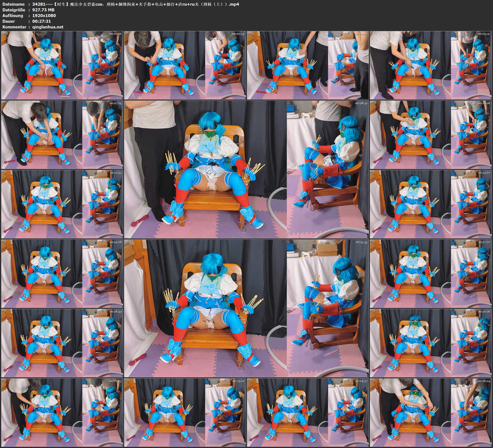This screenshot has width=493, height=448.
Task: Open the last thumbnail at 00:26:04
Action: pos(430,412)
